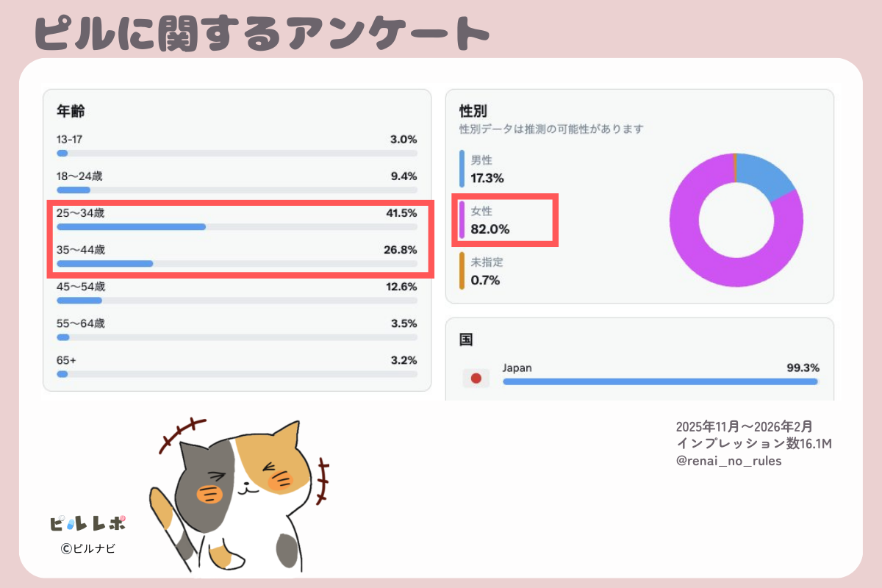Viewport: 882px width, 588px height.
Task: Click the @renai_no_rules handle
Action: coord(728,461)
